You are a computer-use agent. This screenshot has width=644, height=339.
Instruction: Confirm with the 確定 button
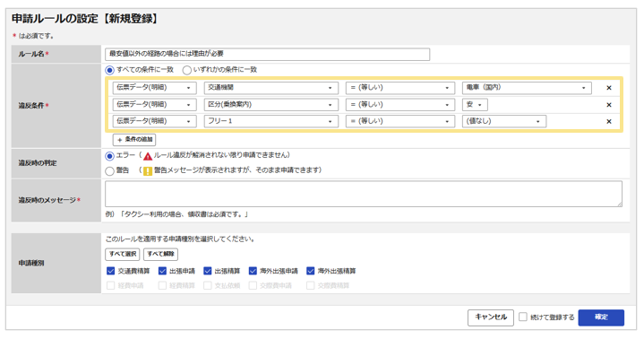[601, 317]
